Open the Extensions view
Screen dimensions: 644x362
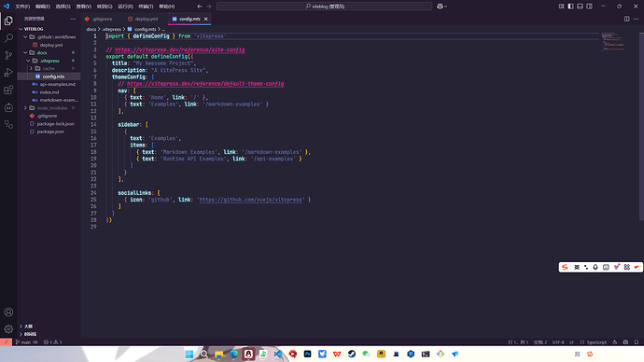8,90
